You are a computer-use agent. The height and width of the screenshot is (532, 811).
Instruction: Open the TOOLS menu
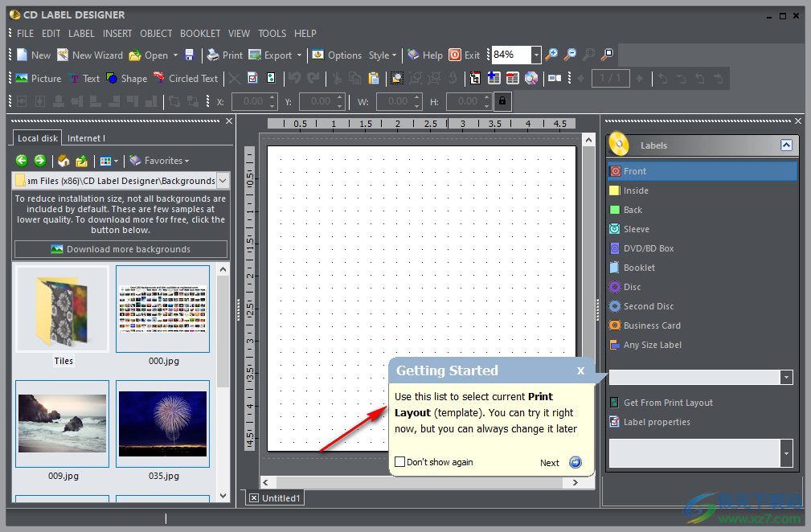coord(272,34)
